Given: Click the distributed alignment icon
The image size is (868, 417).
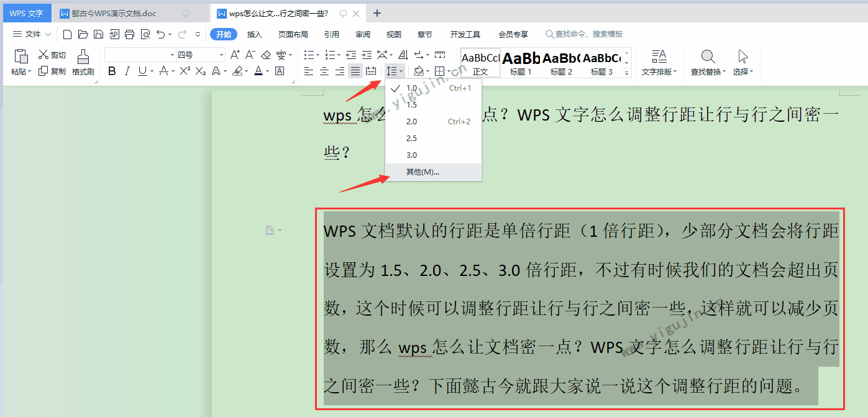Looking at the screenshot, I should [371, 71].
